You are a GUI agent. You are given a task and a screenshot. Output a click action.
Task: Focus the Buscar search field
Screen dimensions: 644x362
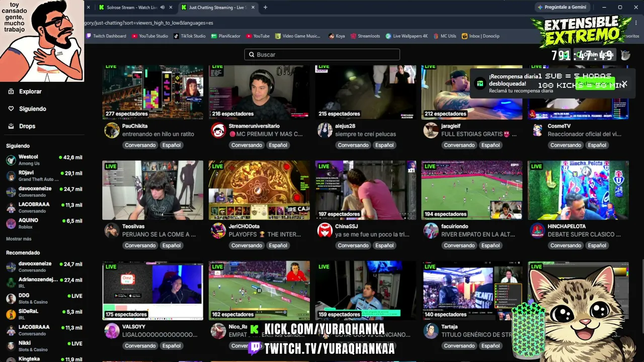point(322,54)
